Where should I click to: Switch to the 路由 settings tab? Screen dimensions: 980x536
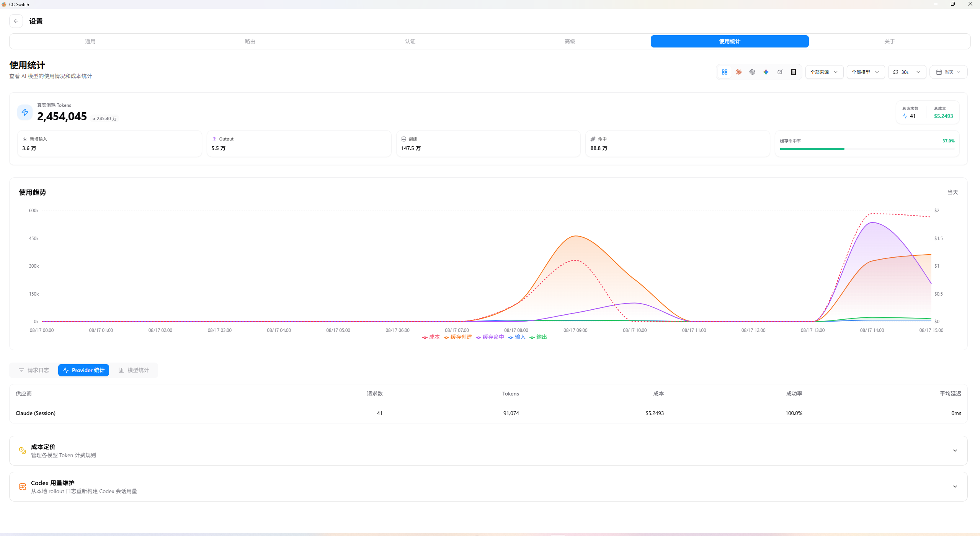250,41
